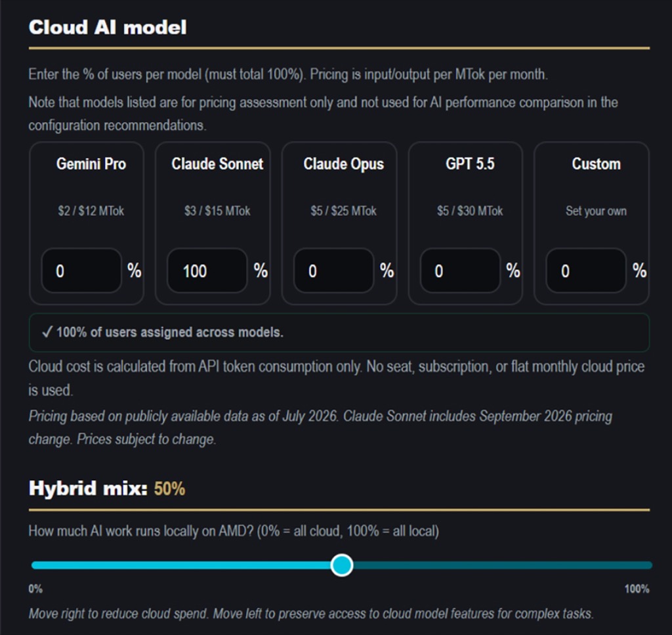Click the '$3 / $15 MTok' price text
Screen dimensions: 672x635
point(217,211)
